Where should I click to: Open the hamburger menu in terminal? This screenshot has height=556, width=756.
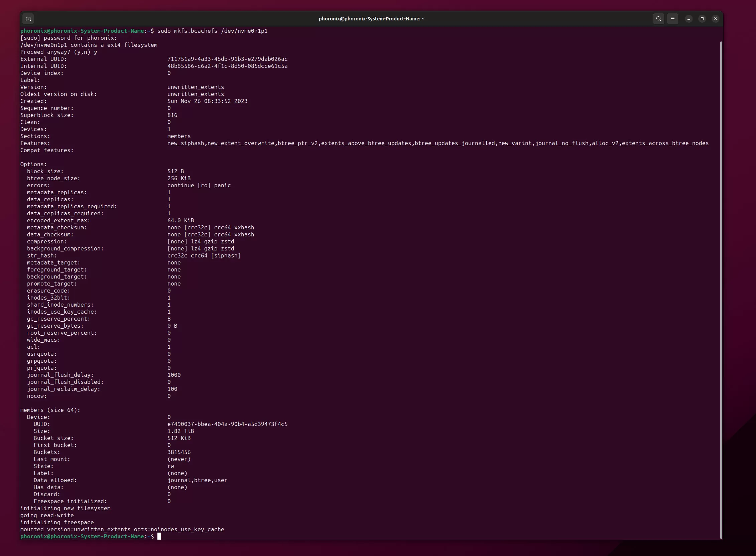point(673,19)
